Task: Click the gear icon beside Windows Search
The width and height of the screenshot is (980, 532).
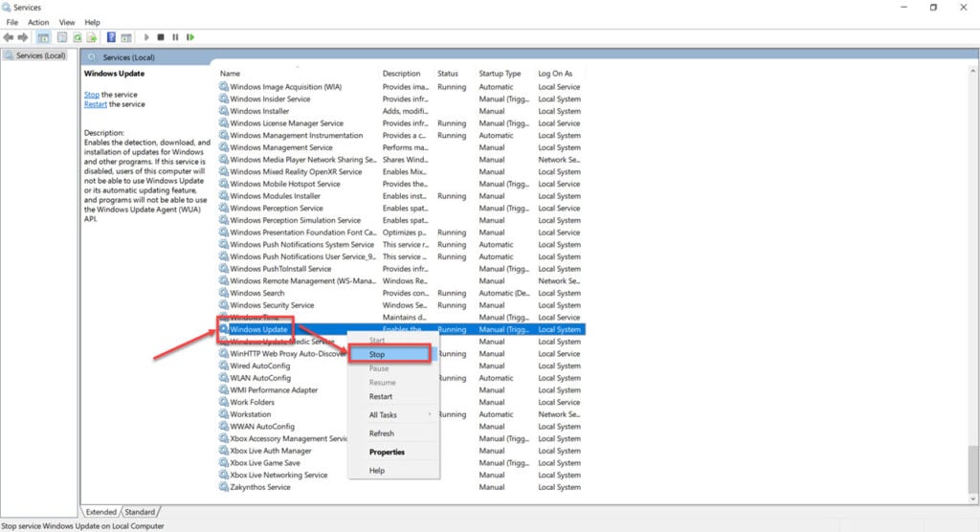Action: pyautogui.click(x=224, y=293)
